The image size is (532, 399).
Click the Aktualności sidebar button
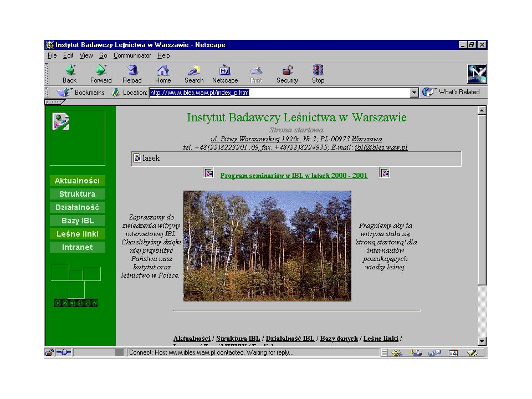click(78, 181)
